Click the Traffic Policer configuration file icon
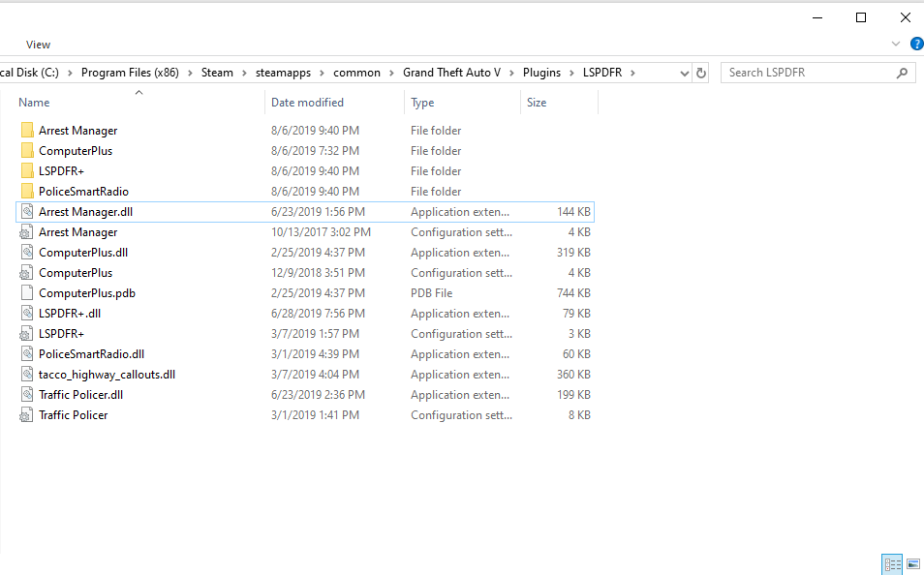 (x=26, y=415)
